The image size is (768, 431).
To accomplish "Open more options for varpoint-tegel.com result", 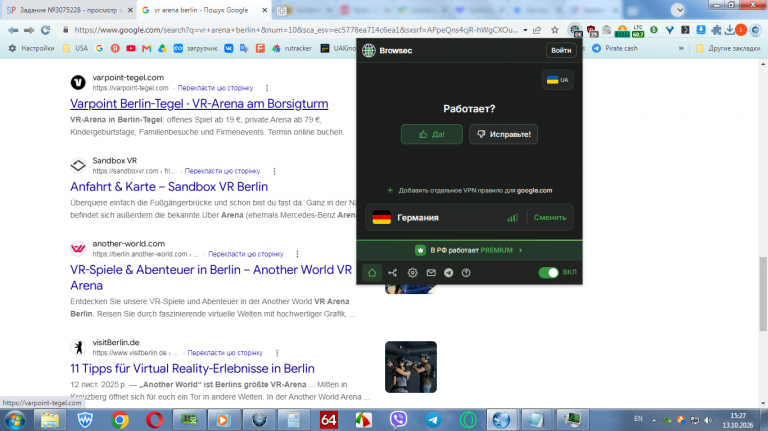I will [x=267, y=88].
